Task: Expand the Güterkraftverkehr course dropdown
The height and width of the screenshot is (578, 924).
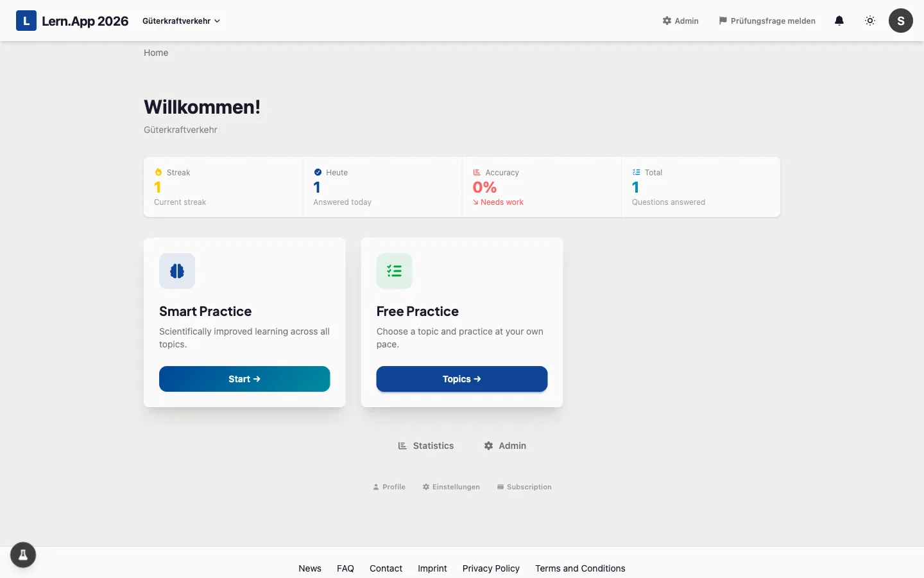Action: coord(182,21)
